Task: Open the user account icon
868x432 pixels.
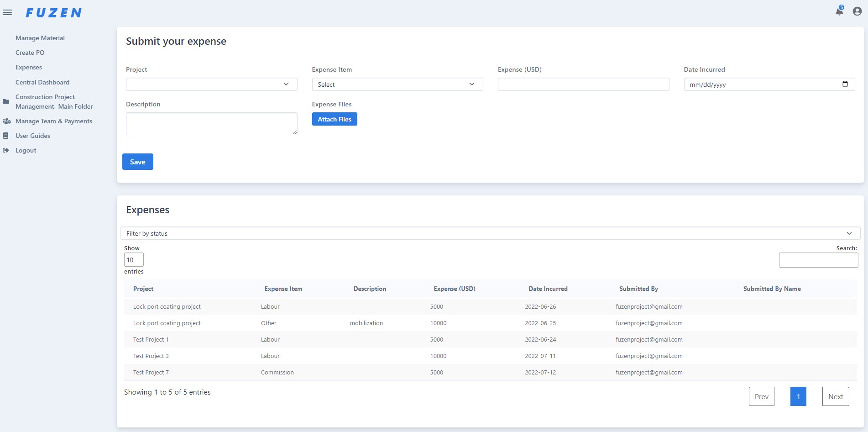Action: 856,11
